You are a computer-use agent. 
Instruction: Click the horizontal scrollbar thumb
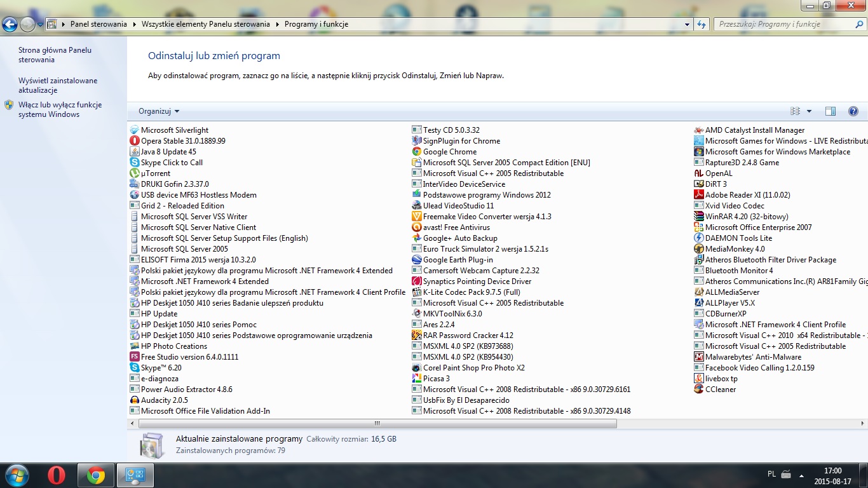(377, 423)
